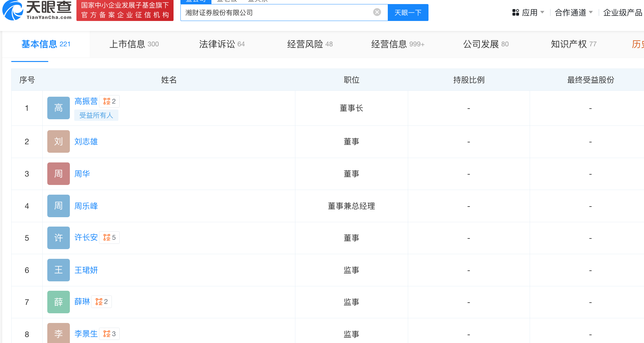Open 薛琳's related companies badge

pyautogui.click(x=102, y=302)
